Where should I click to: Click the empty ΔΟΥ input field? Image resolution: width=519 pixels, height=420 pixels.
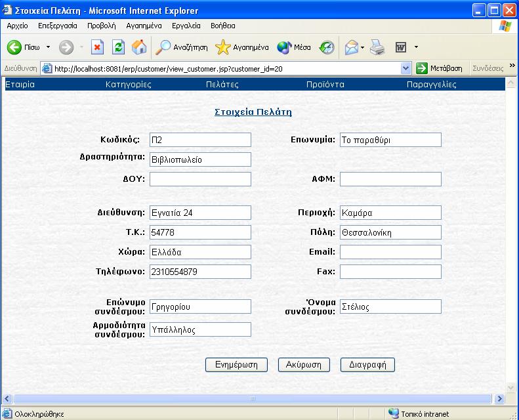tap(200, 179)
